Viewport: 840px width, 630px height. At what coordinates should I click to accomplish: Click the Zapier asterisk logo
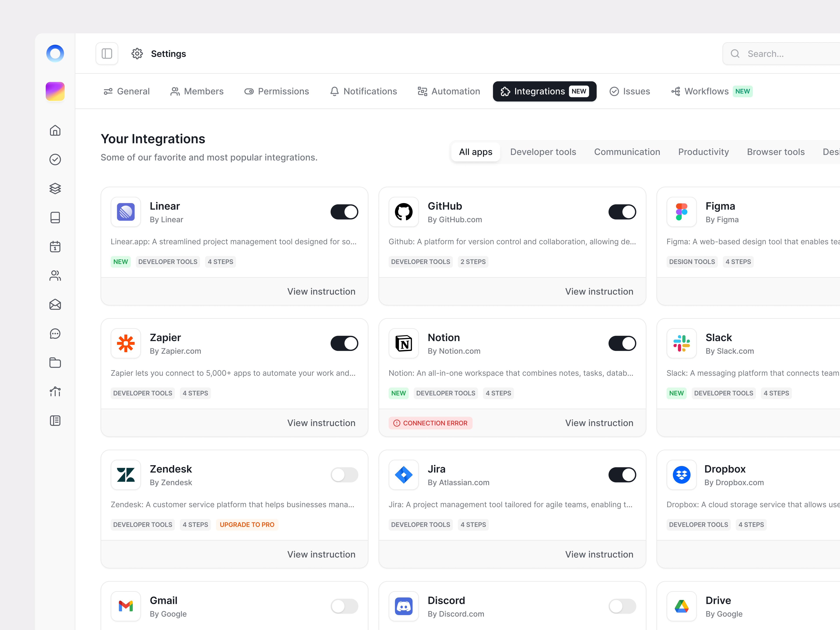(126, 343)
